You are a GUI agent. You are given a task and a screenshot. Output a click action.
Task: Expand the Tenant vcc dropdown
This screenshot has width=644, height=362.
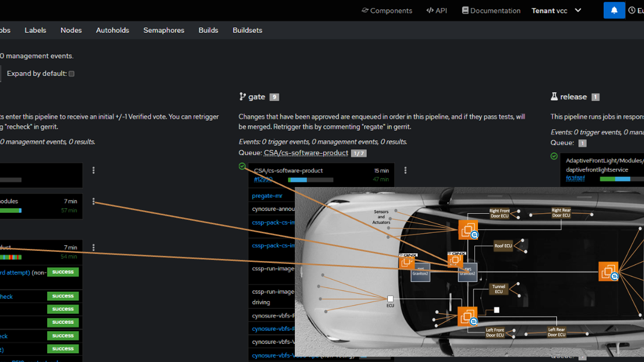click(578, 10)
